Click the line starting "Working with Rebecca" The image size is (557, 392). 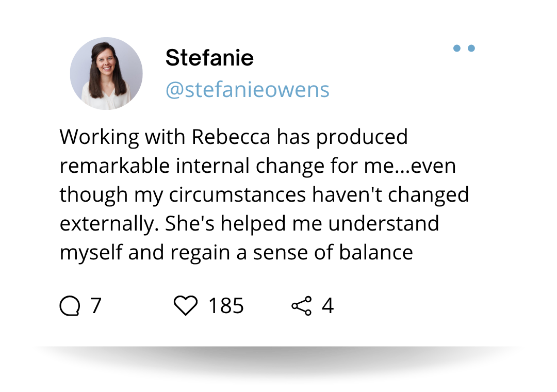pos(234,137)
